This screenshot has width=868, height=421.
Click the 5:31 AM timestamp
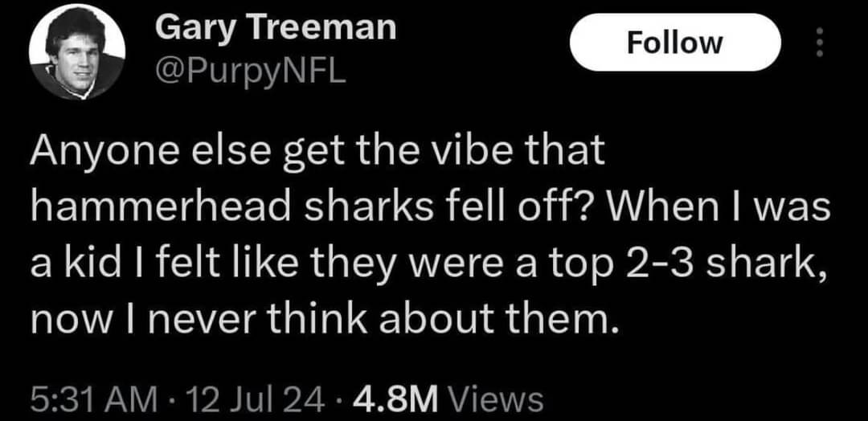92,399
